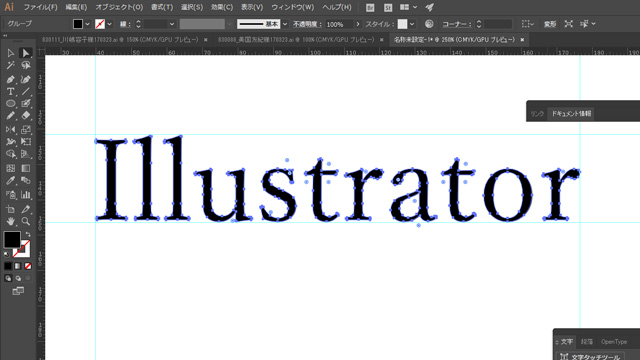This screenshot has width=640, height=360.
Task: Select the Eraser tool
Action: coord(26,116)
